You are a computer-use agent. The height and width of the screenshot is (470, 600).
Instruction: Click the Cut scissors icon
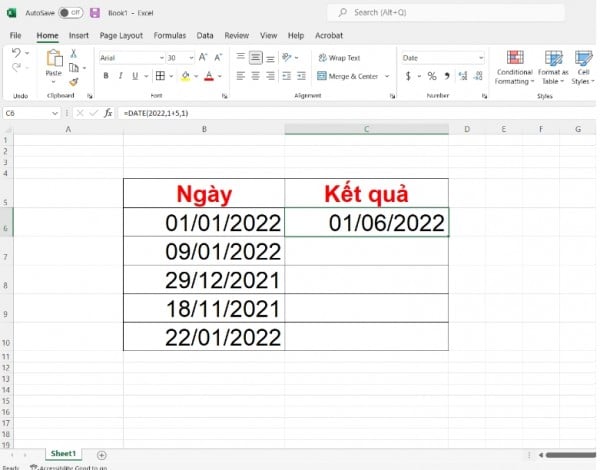tap(73, 54)
